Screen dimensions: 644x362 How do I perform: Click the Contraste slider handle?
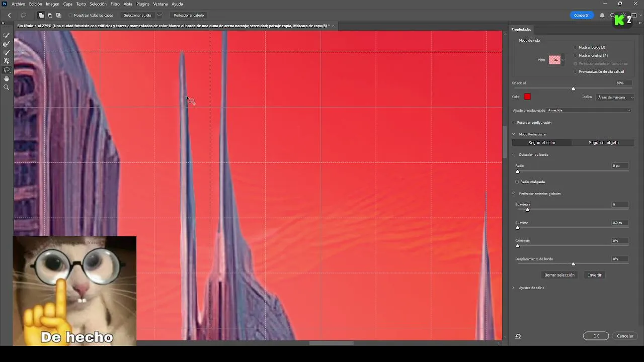tap(517, 246)
